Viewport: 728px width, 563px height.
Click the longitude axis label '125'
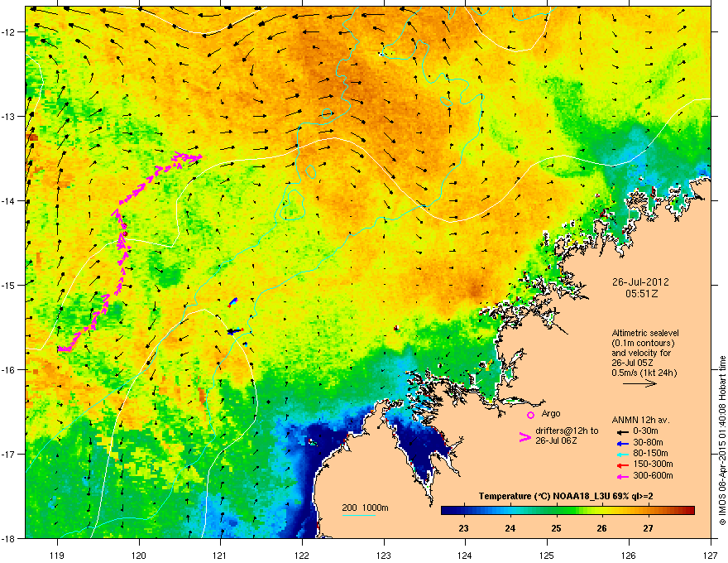(547, 556)
